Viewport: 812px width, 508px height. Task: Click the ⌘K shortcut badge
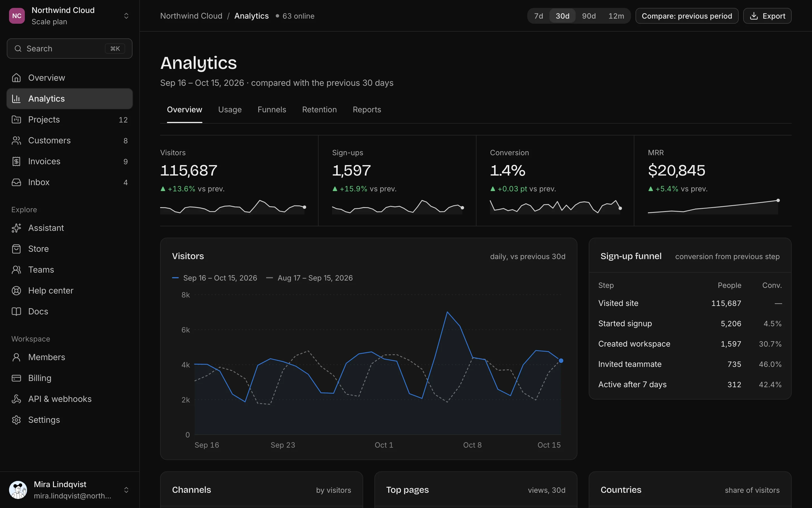(115, 48)
